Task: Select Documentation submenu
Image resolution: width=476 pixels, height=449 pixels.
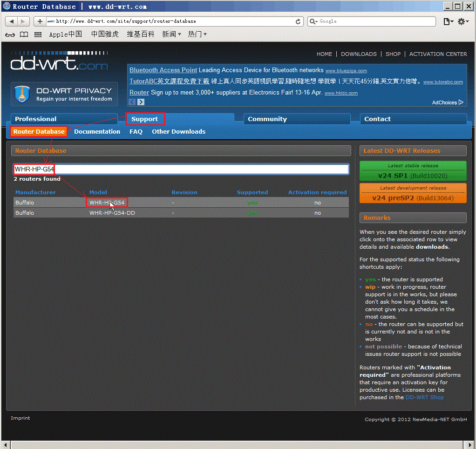Action: [97, 131]
